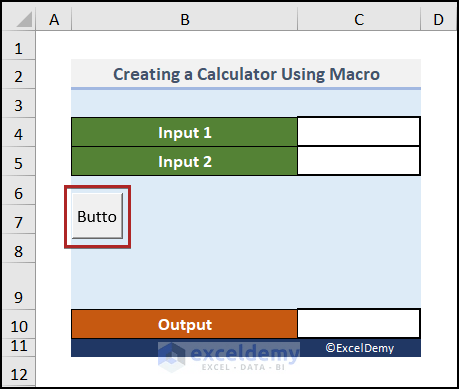Select row 1 header

19,46
